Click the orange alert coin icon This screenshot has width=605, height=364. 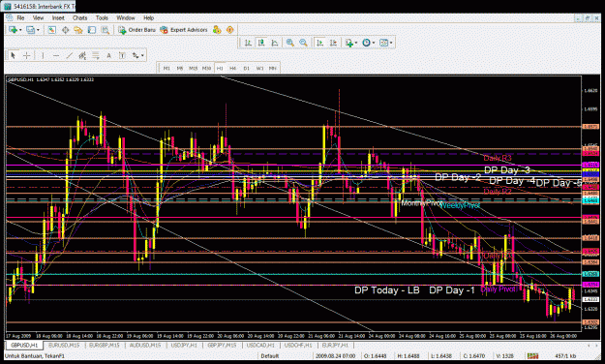pos(230,30)
